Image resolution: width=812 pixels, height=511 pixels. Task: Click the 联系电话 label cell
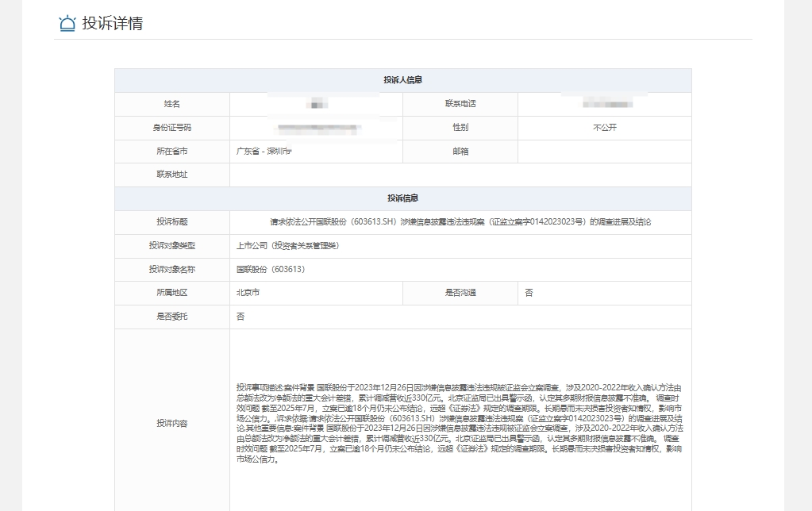tap(460, 104)
